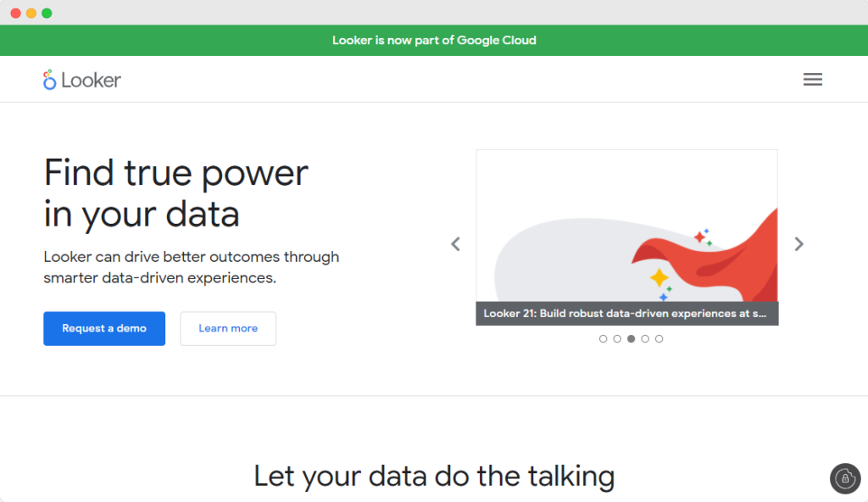Select the fifth carousel dot
868x502 pixels.
pos(659,338)
